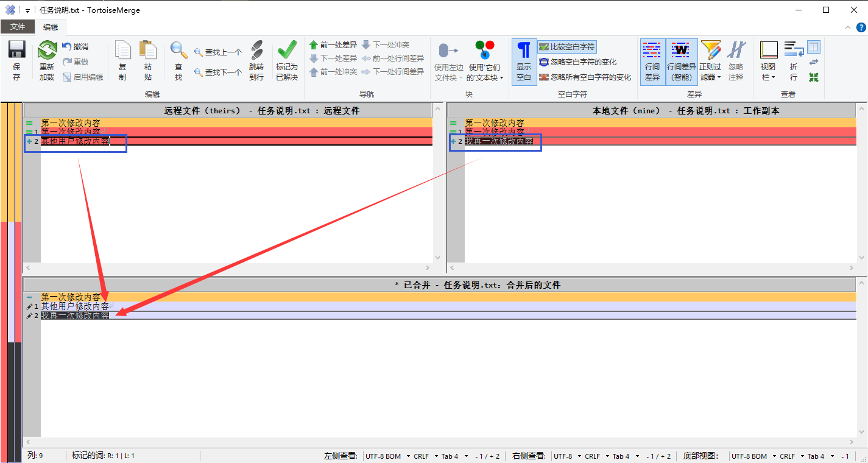This screenshot has width=868, height=463.
Task: Click the blue help question mark icon
Action: pyautogui.click(x=861, y=27)
